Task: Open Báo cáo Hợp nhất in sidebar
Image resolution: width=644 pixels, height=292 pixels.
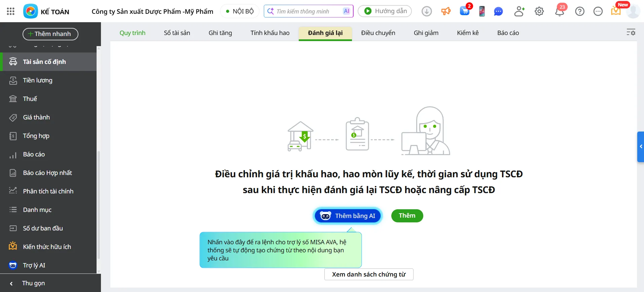Action: (x=48, y=173)
